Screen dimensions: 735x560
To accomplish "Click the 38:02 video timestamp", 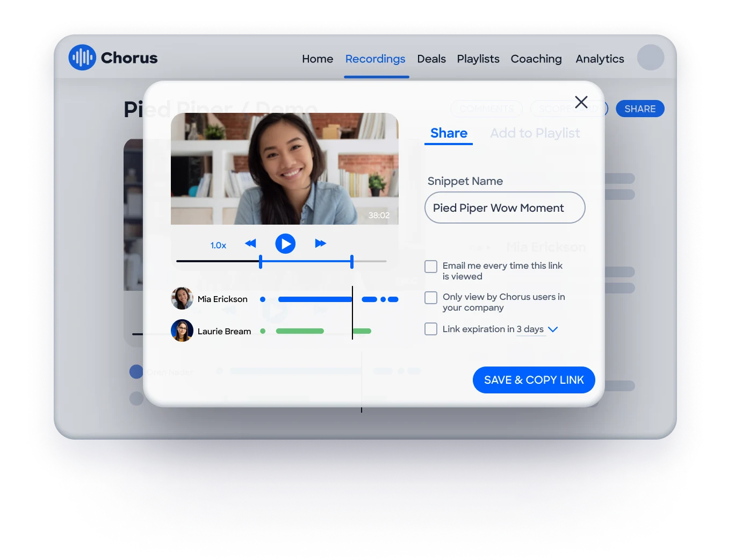I will (x=379, y=216).
